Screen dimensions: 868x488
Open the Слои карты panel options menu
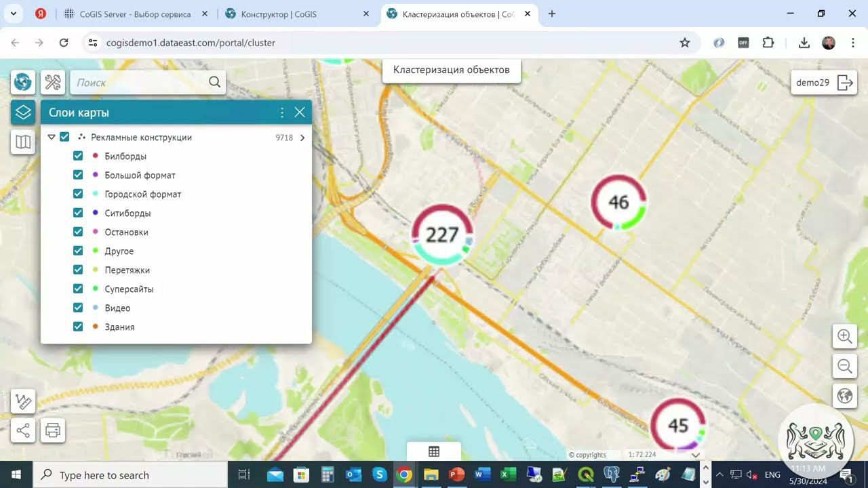pyautogui.click(x=282, y=113)
